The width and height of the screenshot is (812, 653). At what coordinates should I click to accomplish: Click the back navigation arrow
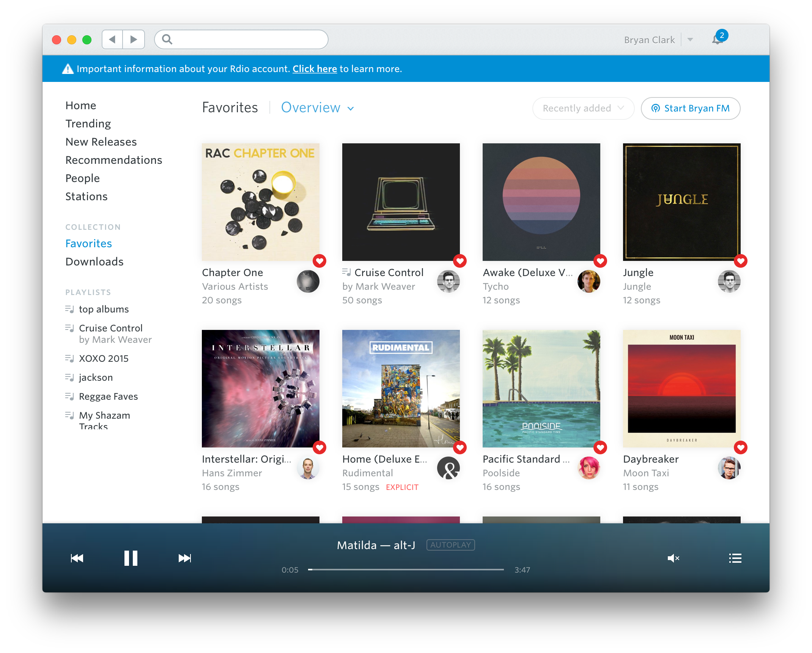tap(112, 39)
